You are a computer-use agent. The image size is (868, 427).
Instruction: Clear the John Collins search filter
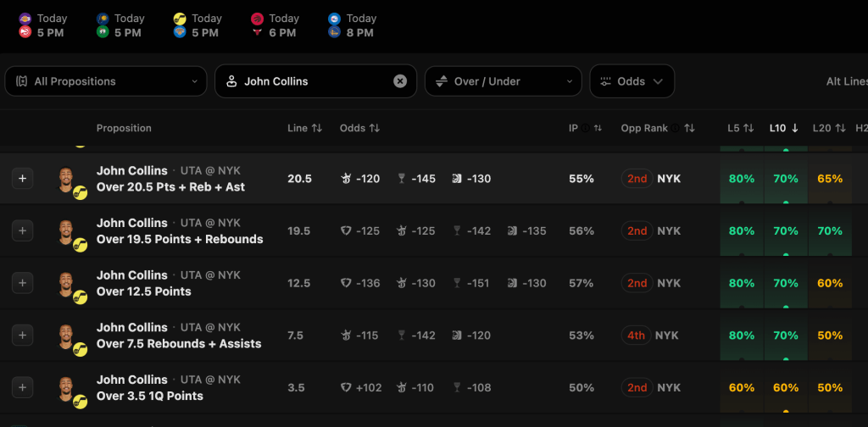pyautogui.click(x=400, y=81)
